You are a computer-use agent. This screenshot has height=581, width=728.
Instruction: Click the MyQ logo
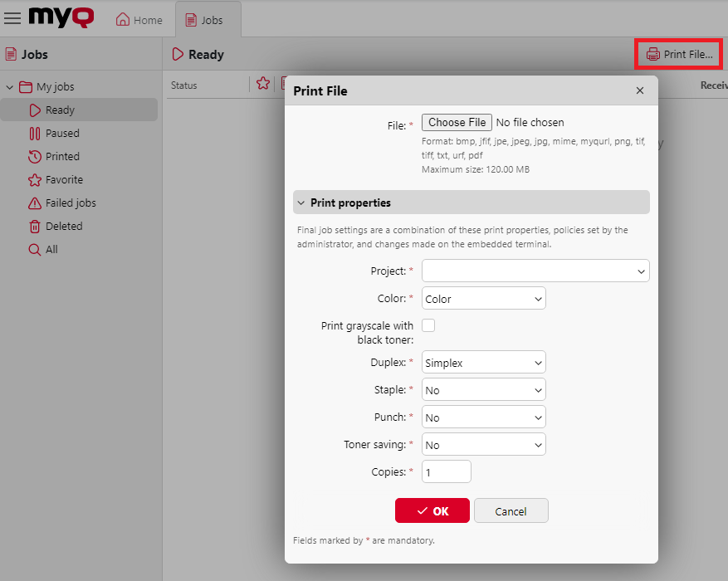tap(59, 17)
